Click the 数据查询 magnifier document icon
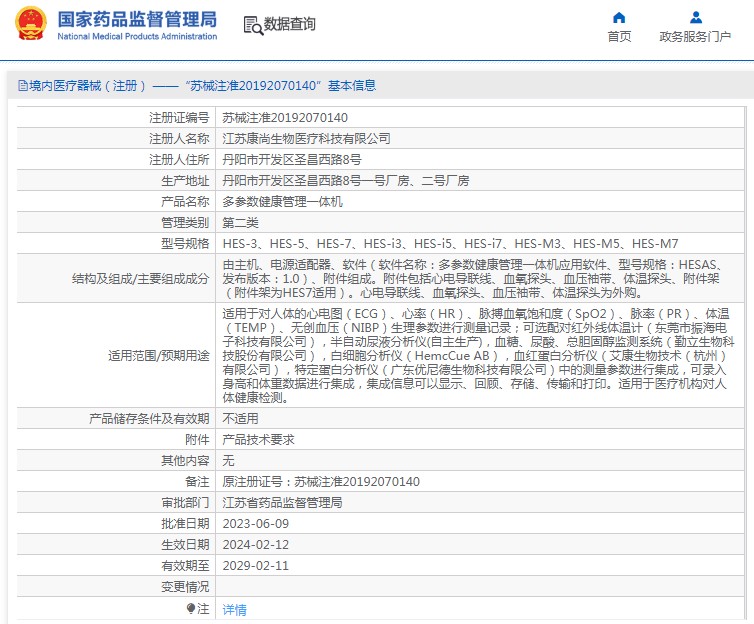754x624 pixels. click(253, 25)
